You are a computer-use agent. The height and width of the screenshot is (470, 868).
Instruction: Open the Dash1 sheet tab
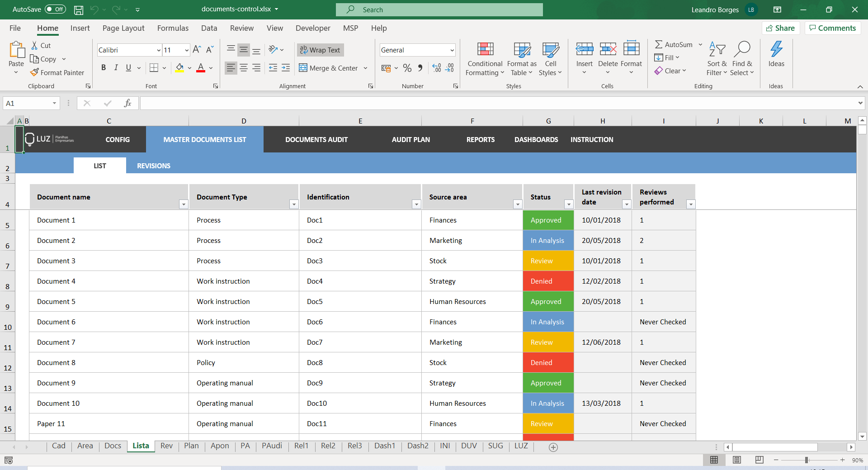(x=385, y=446)
